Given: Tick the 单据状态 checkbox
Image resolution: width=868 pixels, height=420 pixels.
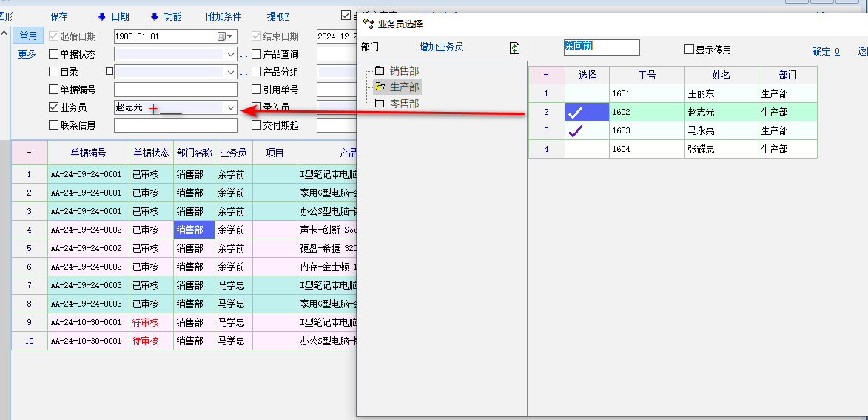Looking at the screenshot, I should pos(53,54).
